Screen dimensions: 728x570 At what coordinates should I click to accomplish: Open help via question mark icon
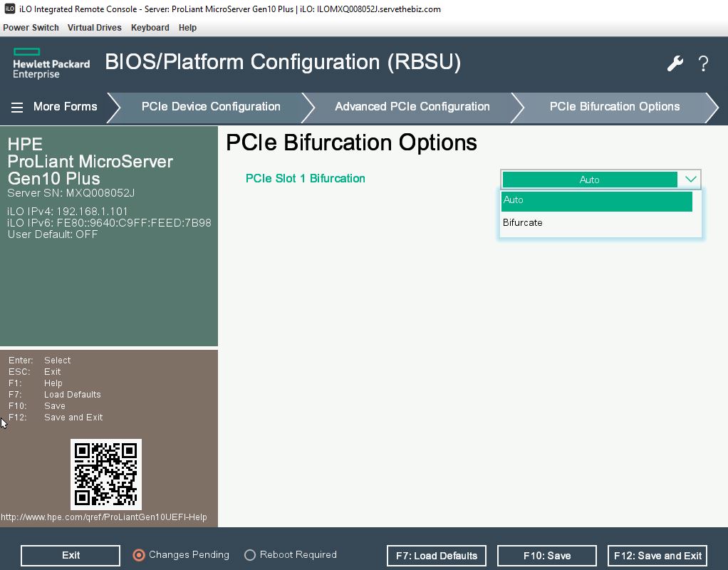click(703, 63)
